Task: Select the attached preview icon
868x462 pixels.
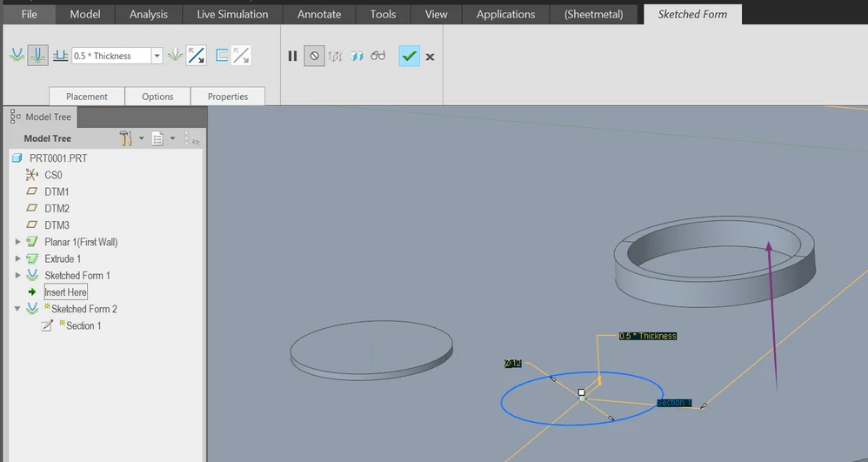Action: click(357, 56)
